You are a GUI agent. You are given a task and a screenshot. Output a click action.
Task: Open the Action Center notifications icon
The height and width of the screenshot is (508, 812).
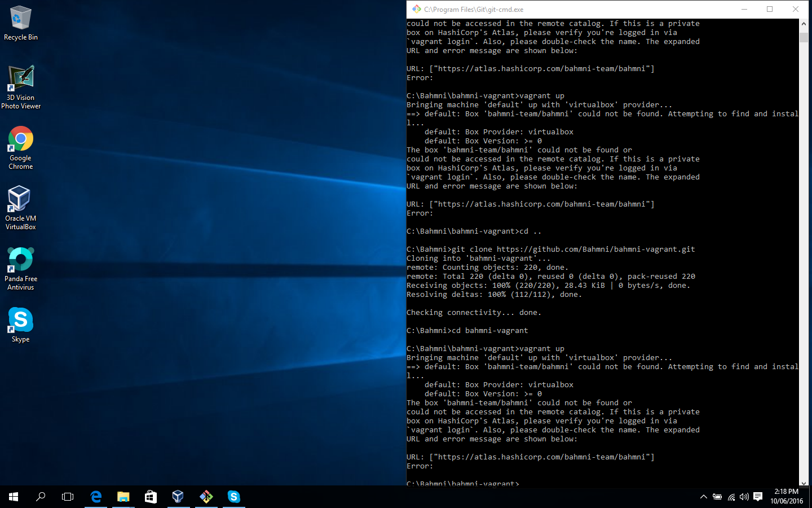(x=758, y=497)
